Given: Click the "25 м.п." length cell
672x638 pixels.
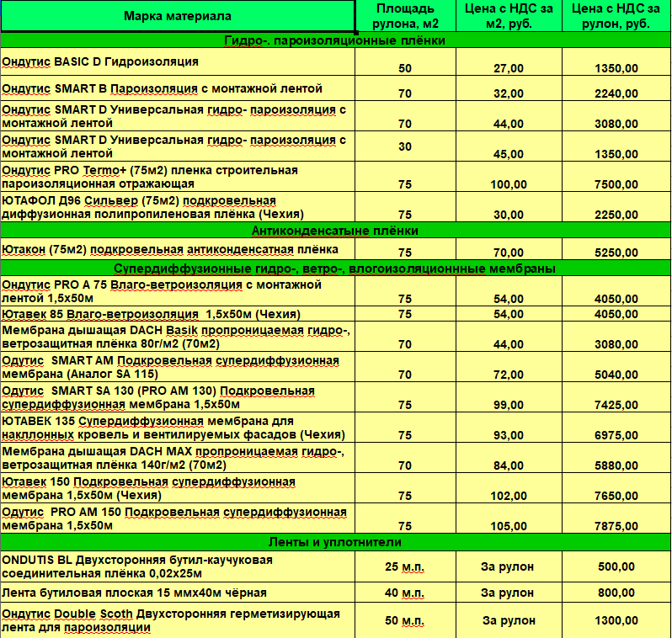Looking at the screenshot, I should click(405, 566).
